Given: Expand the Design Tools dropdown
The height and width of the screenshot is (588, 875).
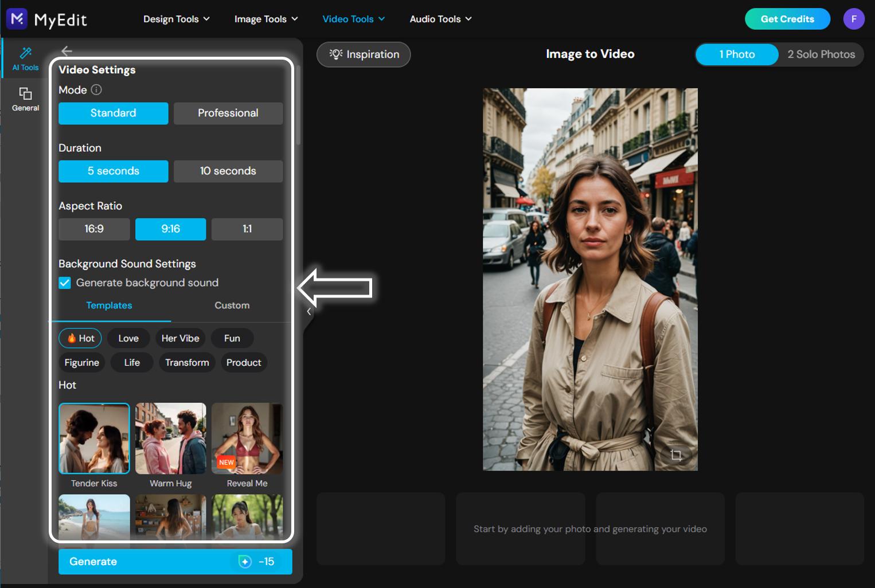Looking at the screenshot, I should point(177,19).
